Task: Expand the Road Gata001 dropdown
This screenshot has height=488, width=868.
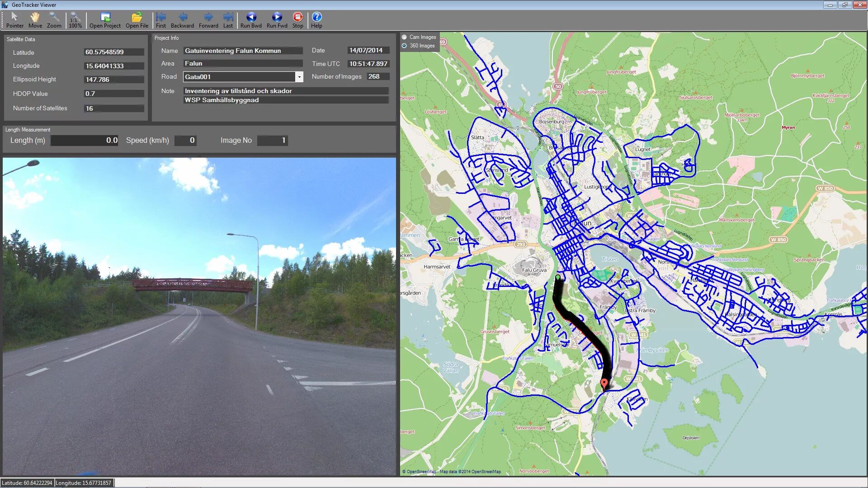Action: tap(299, 77)
